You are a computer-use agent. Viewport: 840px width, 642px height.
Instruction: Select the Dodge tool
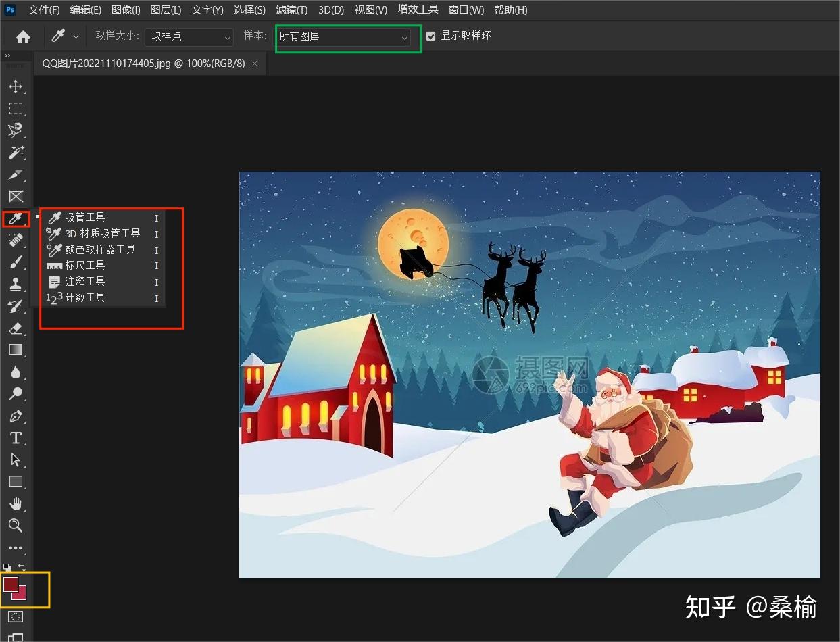point(16,393)
